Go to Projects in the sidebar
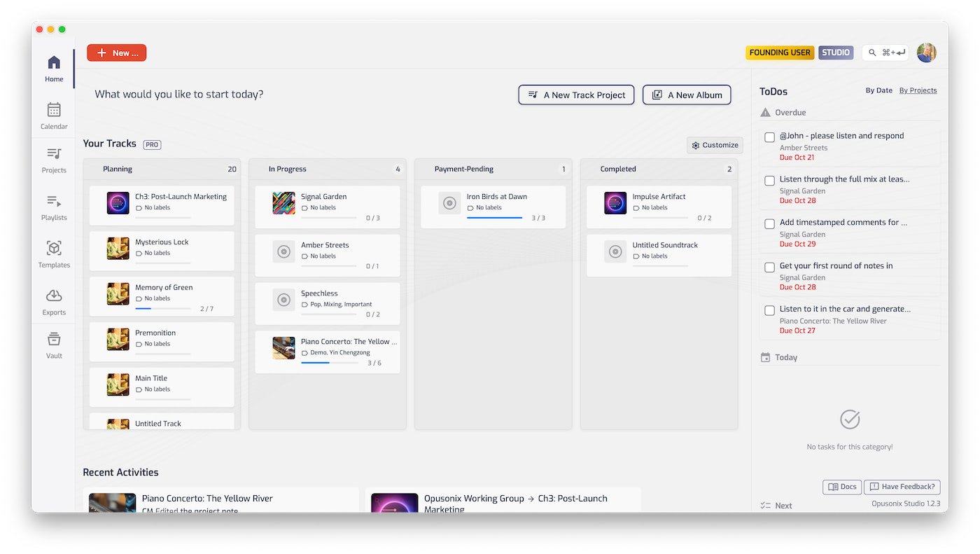 pos(54,154)
